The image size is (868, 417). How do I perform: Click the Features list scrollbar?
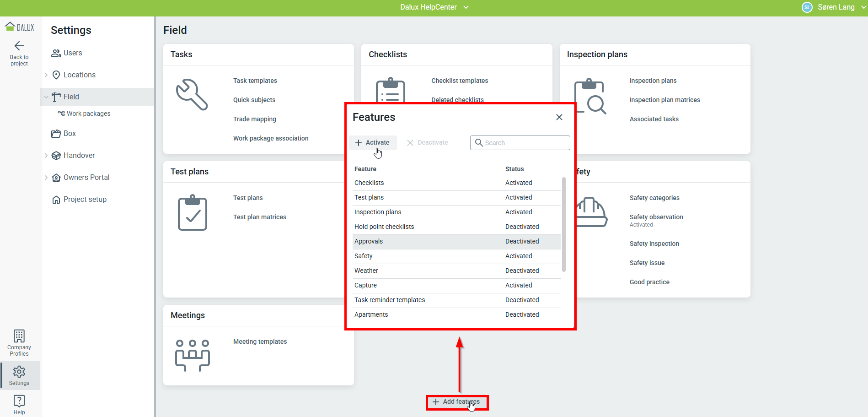[x=563, y=224]
